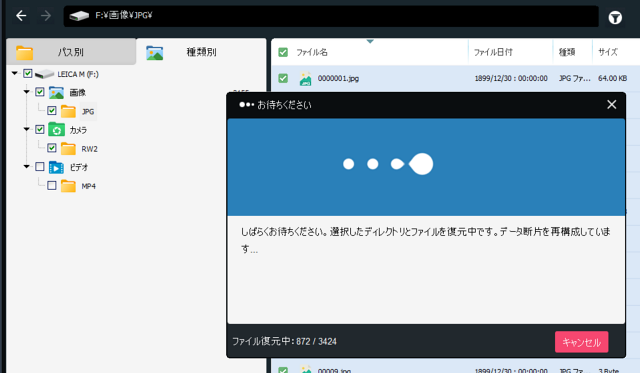640x373 pixels.
Task: Click the folder icon on パス別 tab
Action: coord(24,53)
